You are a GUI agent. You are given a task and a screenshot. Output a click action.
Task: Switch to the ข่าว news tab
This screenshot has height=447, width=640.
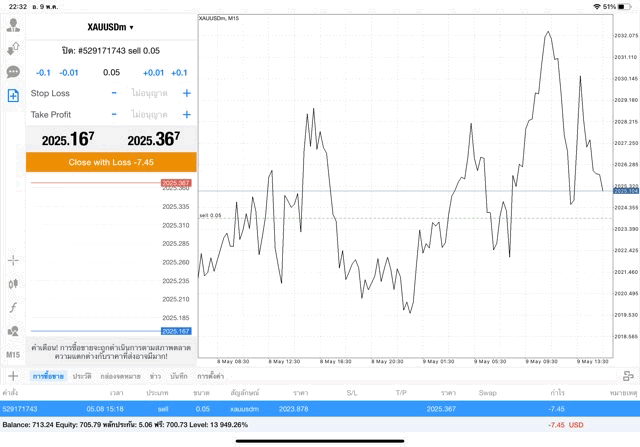pyautogui.click(x=155, y=376)
